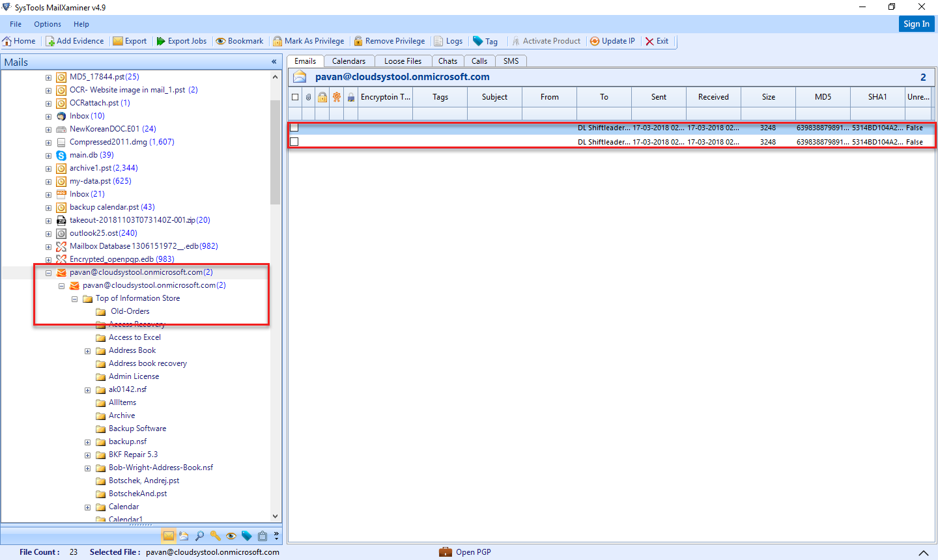Click the Sign In button
The image size is (938, 560).
click(x=917, y=23)
